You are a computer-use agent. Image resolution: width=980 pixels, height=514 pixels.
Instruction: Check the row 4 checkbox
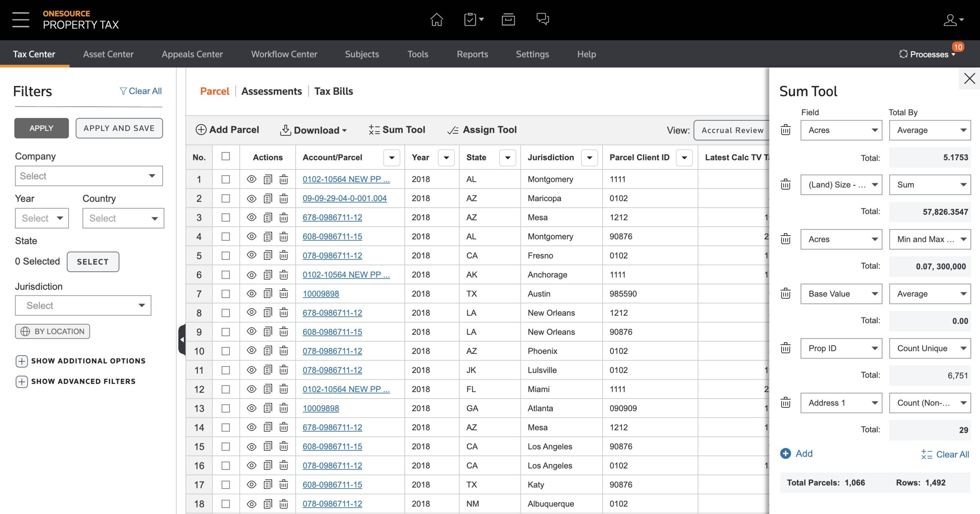(x=226, y=236)
